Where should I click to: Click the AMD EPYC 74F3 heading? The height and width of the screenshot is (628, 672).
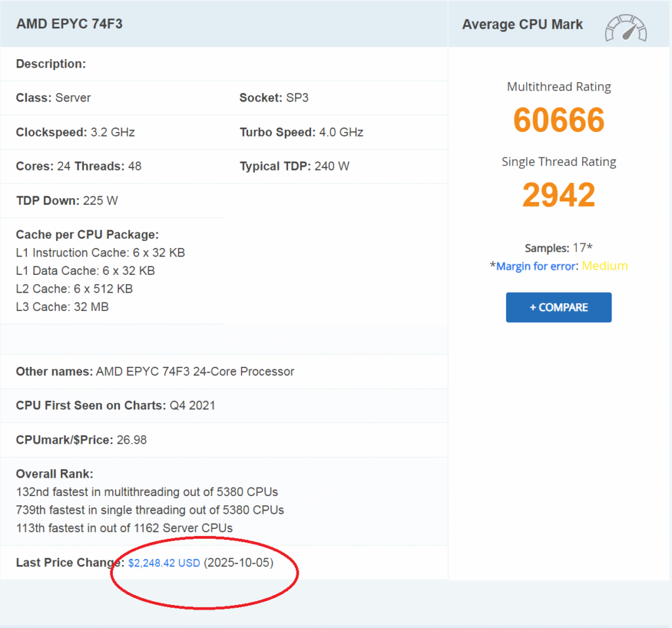[70, 24]
